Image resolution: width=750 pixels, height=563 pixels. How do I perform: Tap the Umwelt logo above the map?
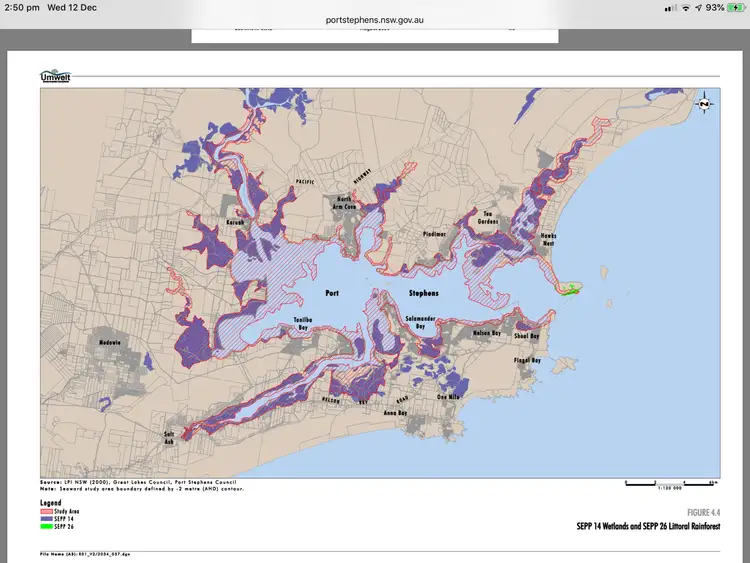coord(55,76)
